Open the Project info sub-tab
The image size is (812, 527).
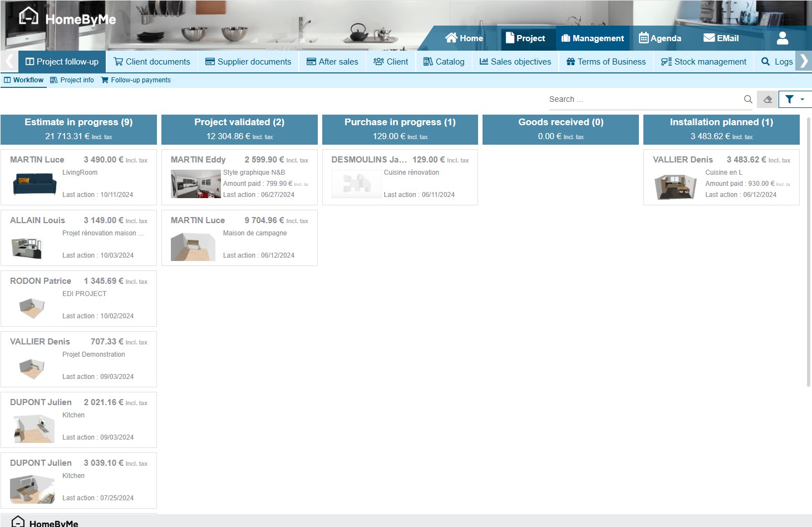coord(72,80)
